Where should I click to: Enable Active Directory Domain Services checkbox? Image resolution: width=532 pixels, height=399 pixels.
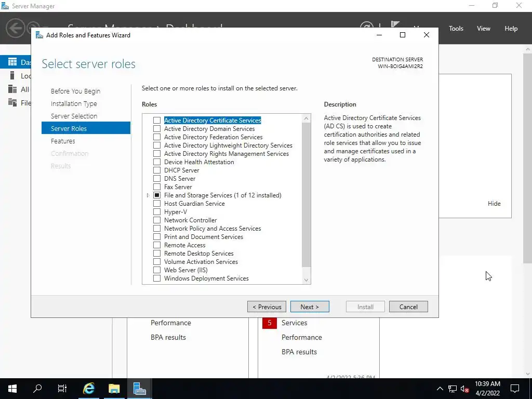[157, 129]
